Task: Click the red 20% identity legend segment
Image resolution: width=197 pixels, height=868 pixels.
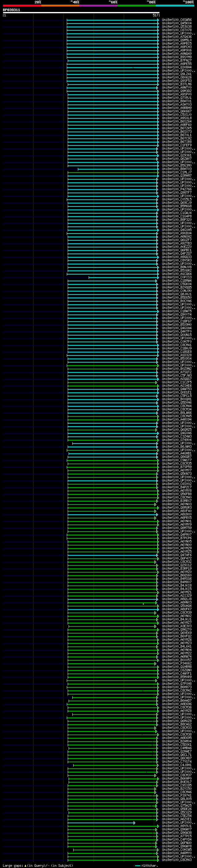Action: tap(22, 6)
